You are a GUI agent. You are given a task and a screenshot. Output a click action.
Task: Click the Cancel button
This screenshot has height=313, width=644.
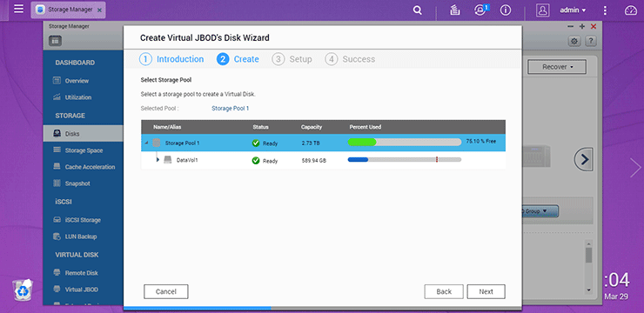(x=166, y=291)
